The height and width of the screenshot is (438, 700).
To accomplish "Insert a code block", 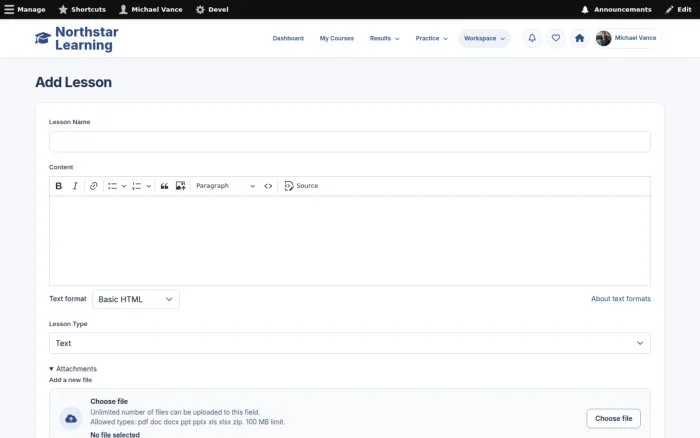I will click(x=268, y=186).
